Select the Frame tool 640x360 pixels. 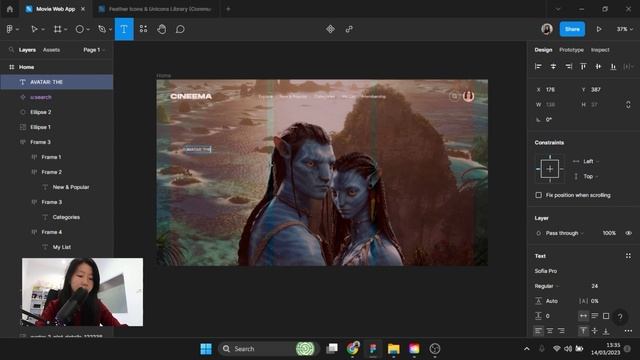coord(58,29)
